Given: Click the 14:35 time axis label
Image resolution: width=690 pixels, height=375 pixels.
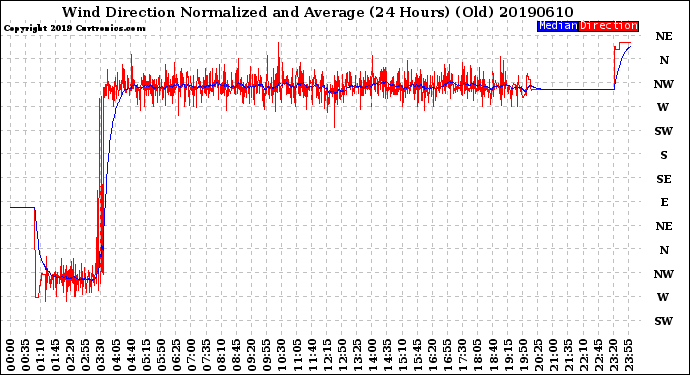Looking at the screenshot, I should [387, 355].
